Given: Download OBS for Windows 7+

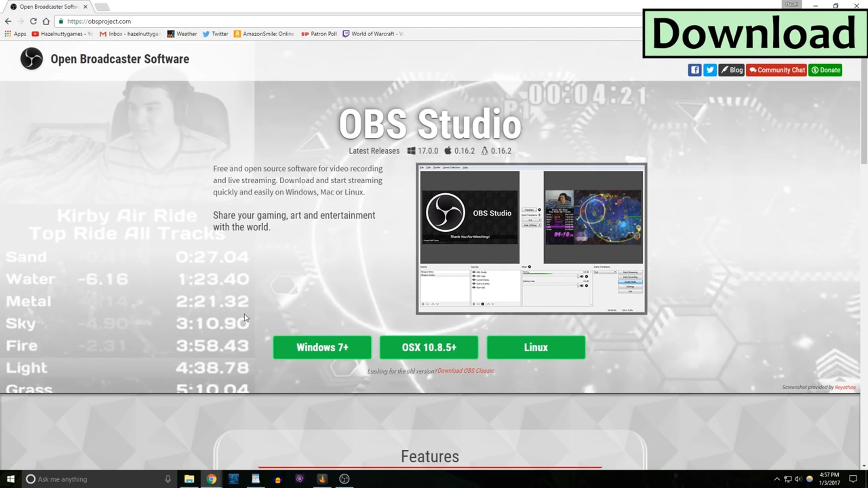Looking at the screenshot, I should (322, 347).
